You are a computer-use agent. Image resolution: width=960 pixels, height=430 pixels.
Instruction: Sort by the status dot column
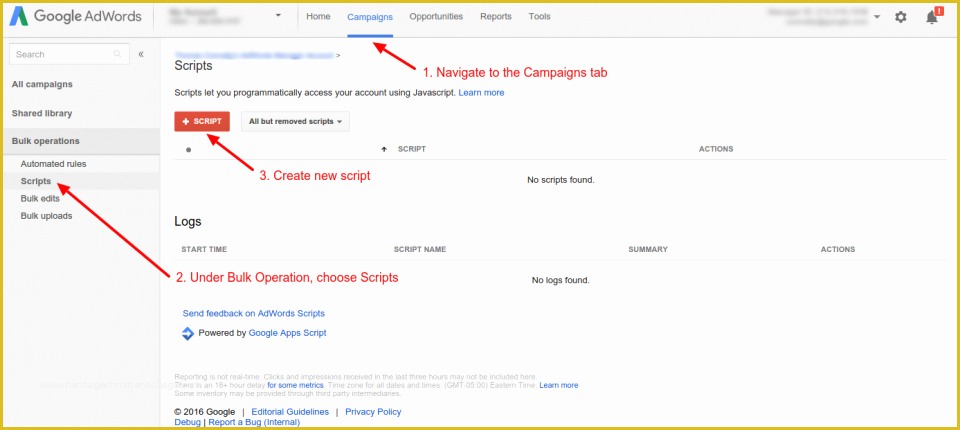189,149
